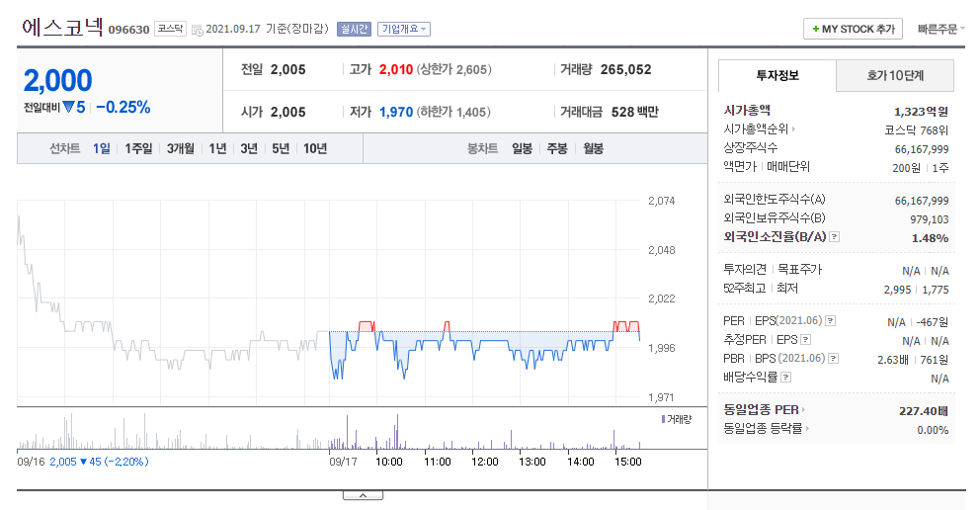Switch to the 호가10단계 tab
The image size is (980, 510).
click(x=895, y=76)
